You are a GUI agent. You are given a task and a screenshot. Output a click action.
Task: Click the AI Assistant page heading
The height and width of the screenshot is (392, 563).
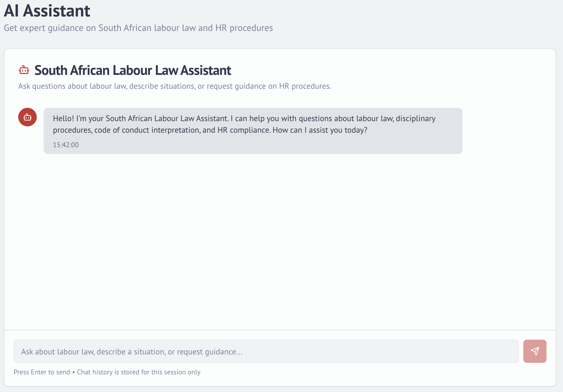[47, 11]
